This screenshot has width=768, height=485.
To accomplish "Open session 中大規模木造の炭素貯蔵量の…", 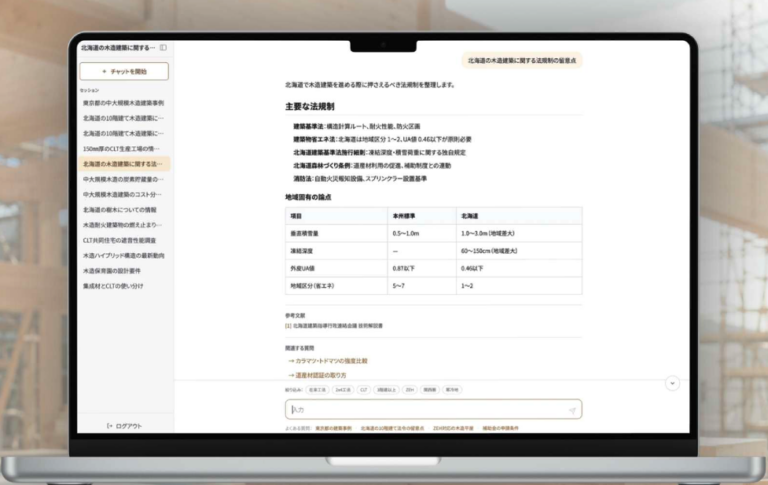I will coord(123,179).
